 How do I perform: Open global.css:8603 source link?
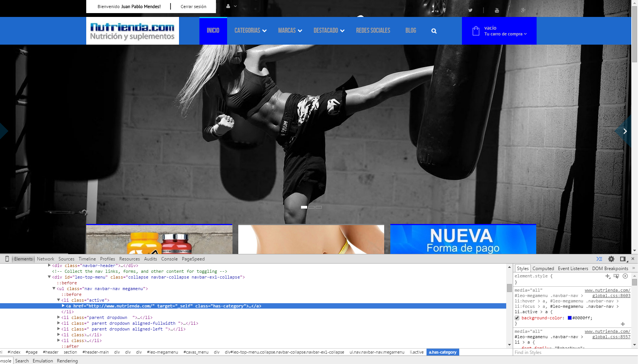(611, 296)
